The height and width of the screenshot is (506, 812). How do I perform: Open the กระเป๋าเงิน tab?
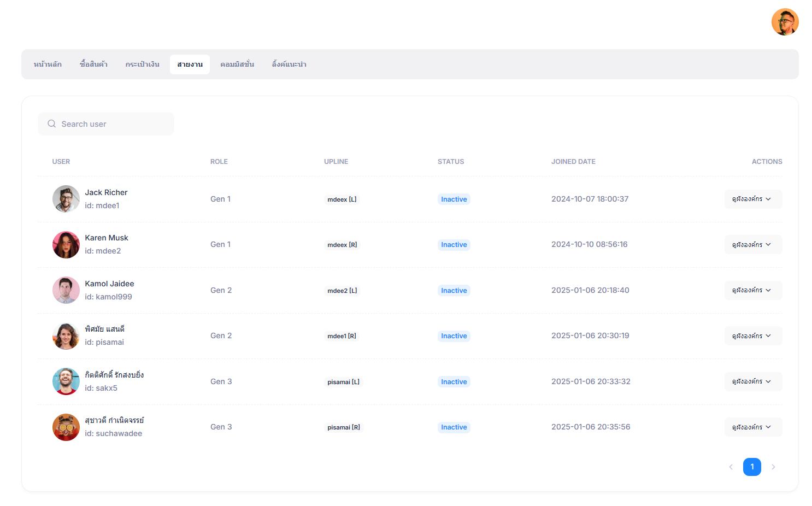(142, 64)
